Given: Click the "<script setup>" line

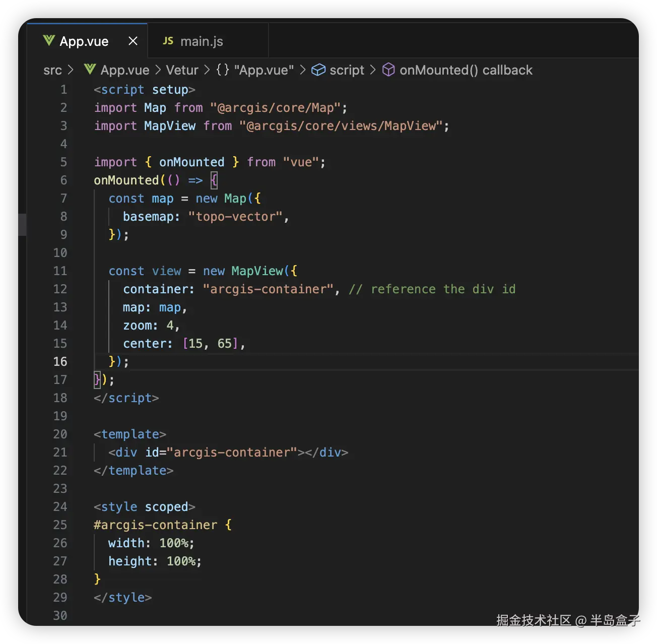Looking at the screenshot, I should click(145, 90).
